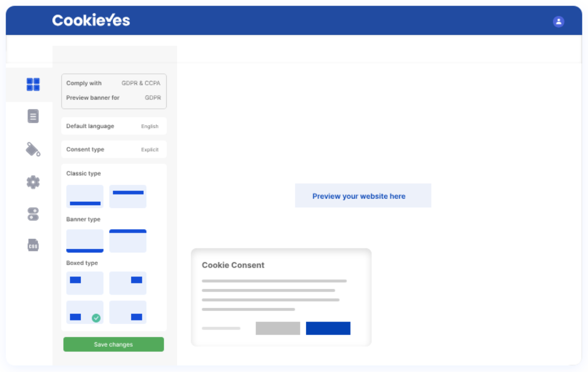This screenshot has height=372, width=588.
Task: Open the user profile avatar icon
Action: 558,21
